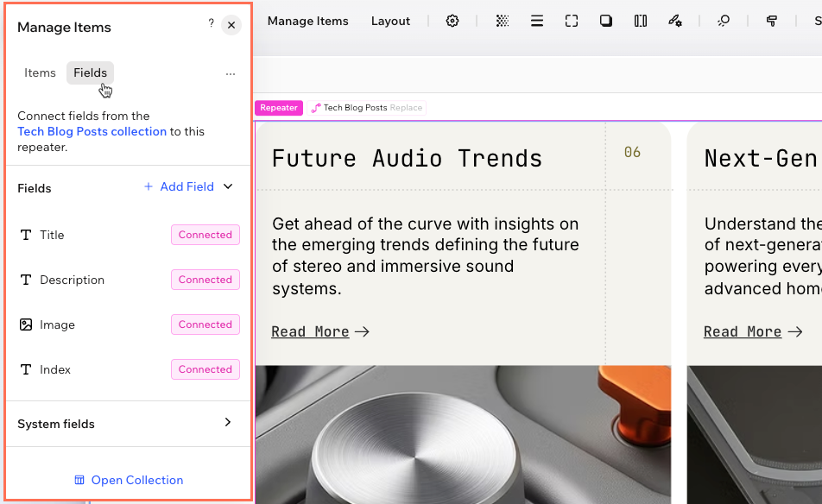Click the metallic knob image in first card

(x=463, y=434)
